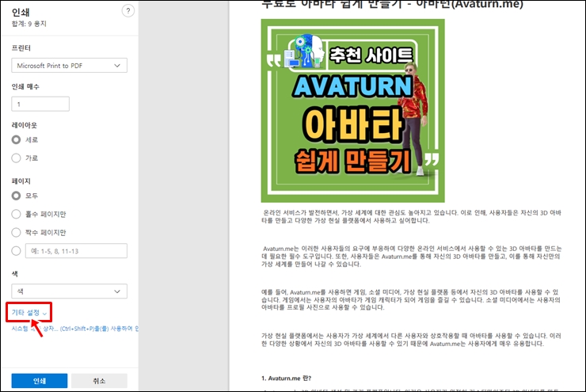Click the preview paragraph starting 온라인 서비스가 발전하면서
The width and height of the screenshot is (586, 392).
pos(411,216)
